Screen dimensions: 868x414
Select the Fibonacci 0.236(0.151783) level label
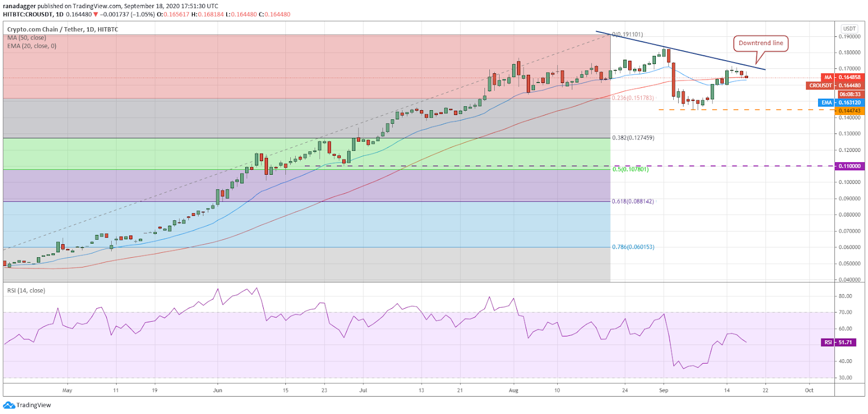pyautogui.click(x=633, y=98)
